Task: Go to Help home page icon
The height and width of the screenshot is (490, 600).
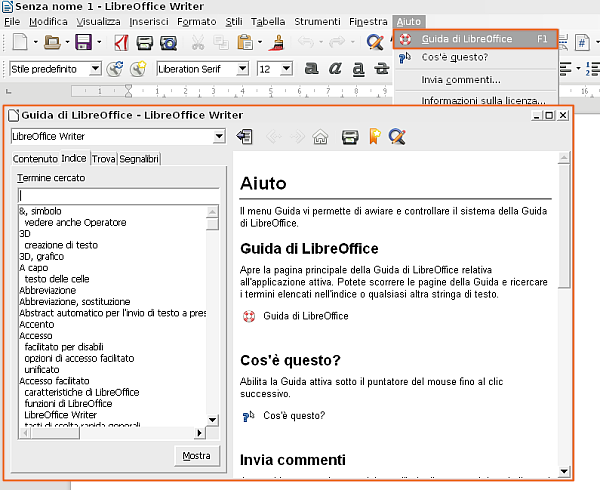Action: click(320, 137)
